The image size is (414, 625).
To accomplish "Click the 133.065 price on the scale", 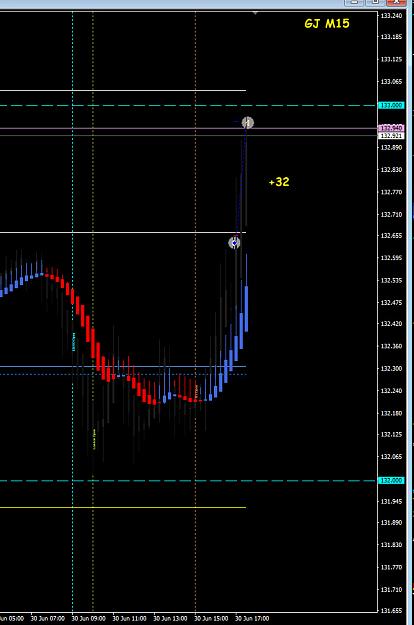I will tap(391, 82).
